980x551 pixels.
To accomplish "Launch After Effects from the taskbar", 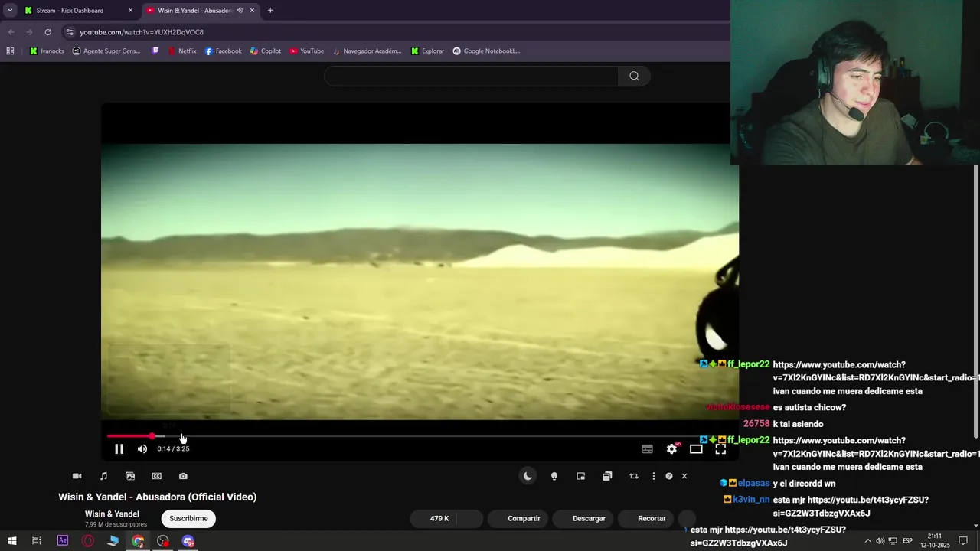I will pos(63,541).
